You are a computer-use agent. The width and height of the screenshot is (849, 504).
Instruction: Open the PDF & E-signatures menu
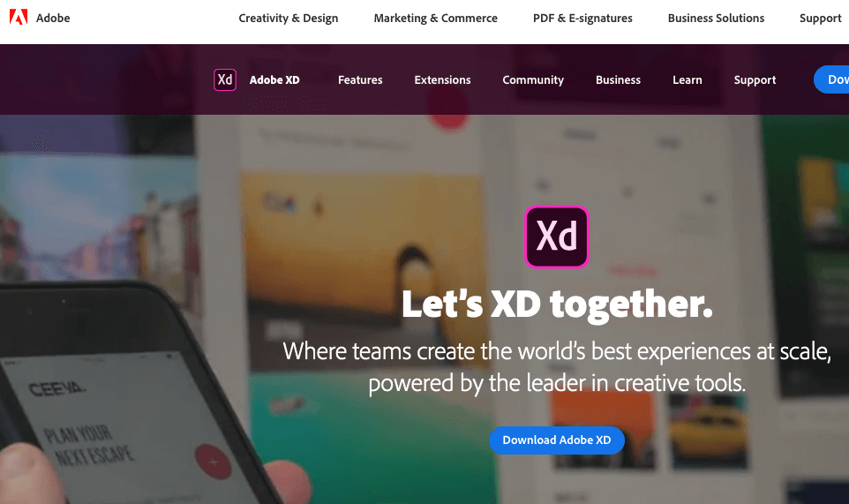point(582,18)
